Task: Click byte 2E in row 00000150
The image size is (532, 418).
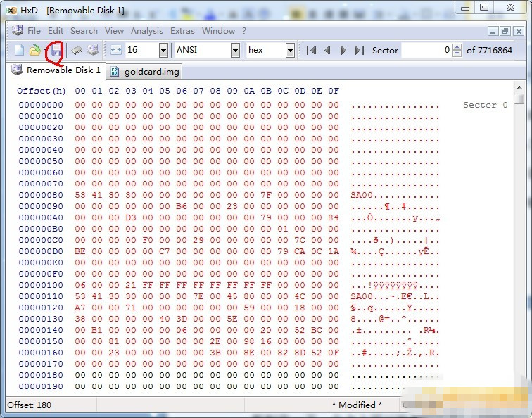Action: [215, 341]
